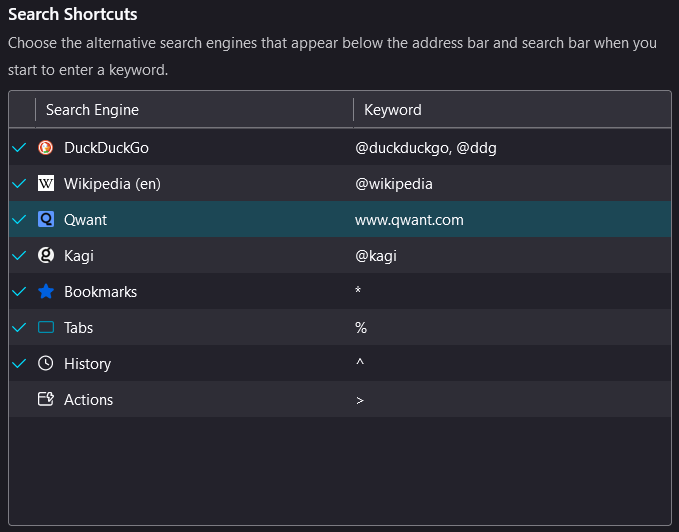
Task: Click the * keyword for Bookmarks
Action: point(358,290)
